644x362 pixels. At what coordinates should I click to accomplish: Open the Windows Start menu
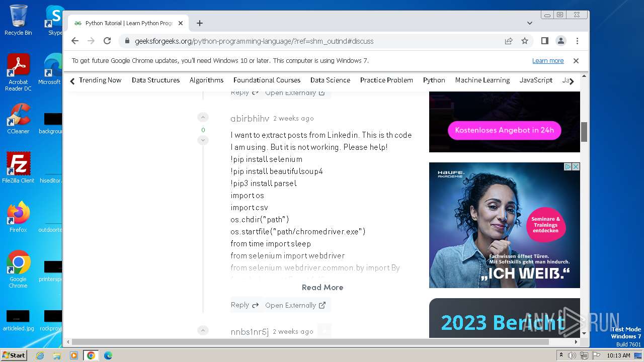[x=14, y=355]
